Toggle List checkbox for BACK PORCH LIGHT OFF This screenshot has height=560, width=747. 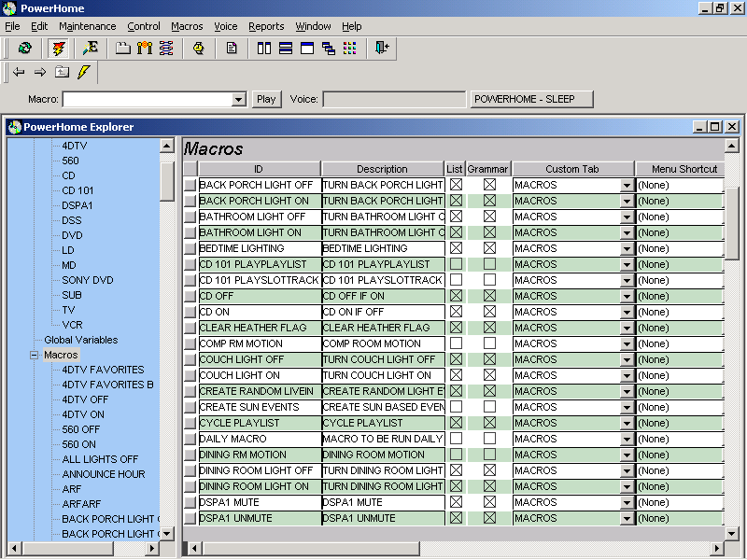pos(456,185)
